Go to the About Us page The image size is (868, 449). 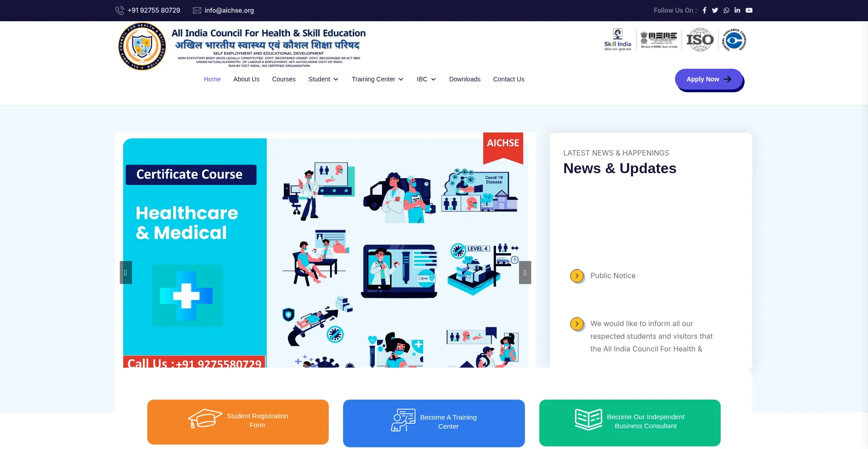tap(246, 79)
